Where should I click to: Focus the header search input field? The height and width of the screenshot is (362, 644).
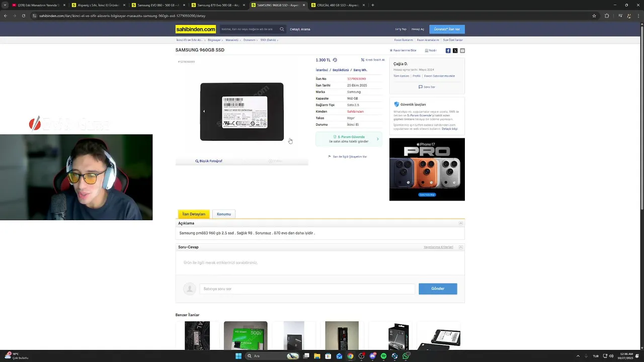tap(249, 29)
